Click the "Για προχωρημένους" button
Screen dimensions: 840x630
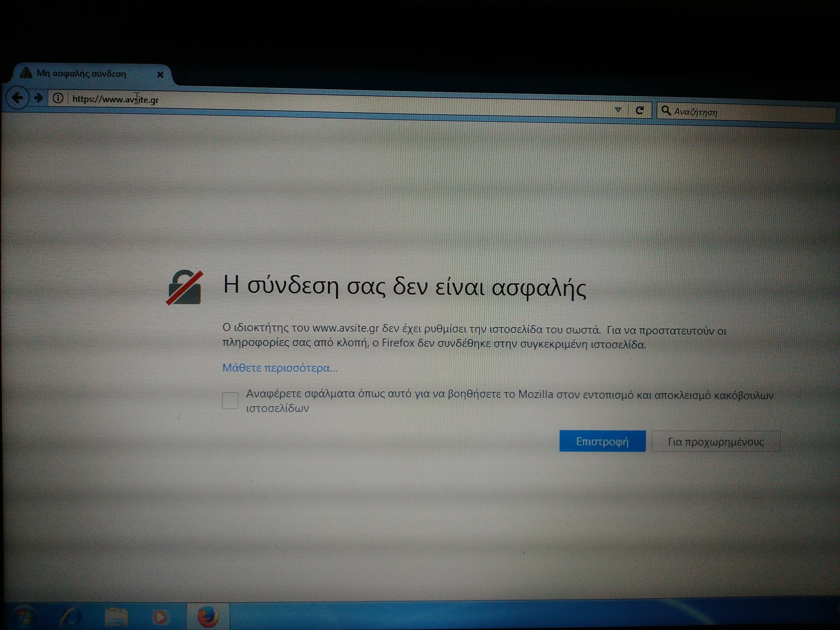coord(715,441)
